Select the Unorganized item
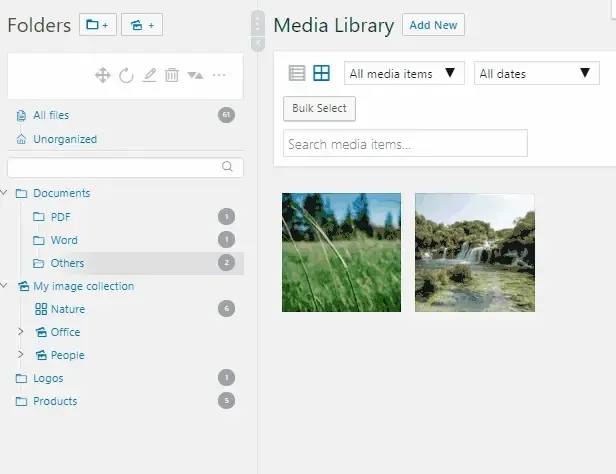Viewport: 616px width, 474px height. [65, 139]
